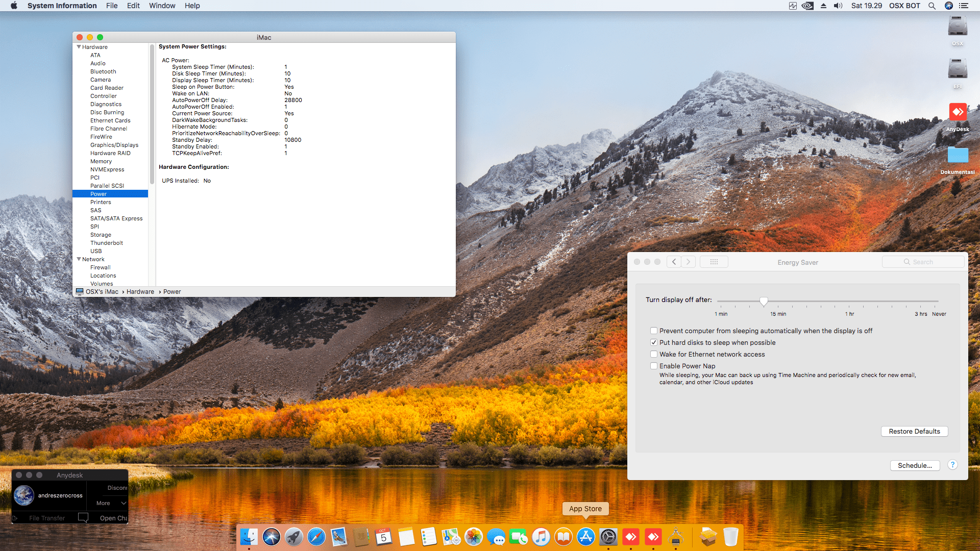Open System Preferences dock icon

(x=608, y=537)
